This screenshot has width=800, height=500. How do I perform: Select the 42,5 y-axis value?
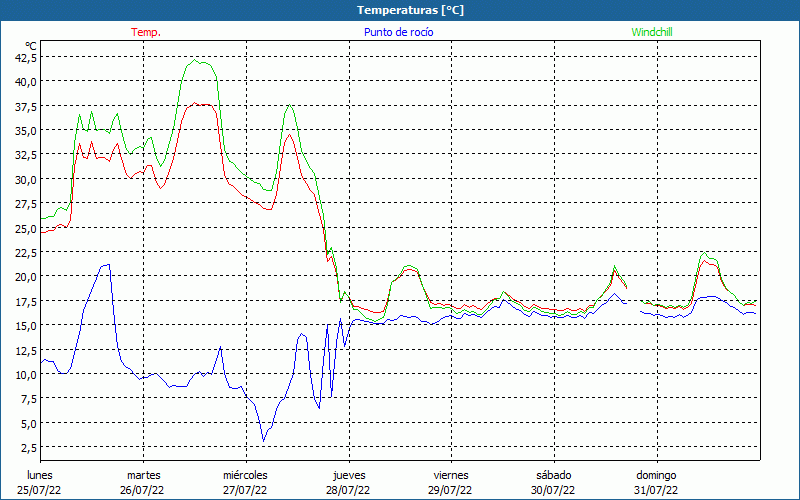pyautogui.click(x=26, y=58)
